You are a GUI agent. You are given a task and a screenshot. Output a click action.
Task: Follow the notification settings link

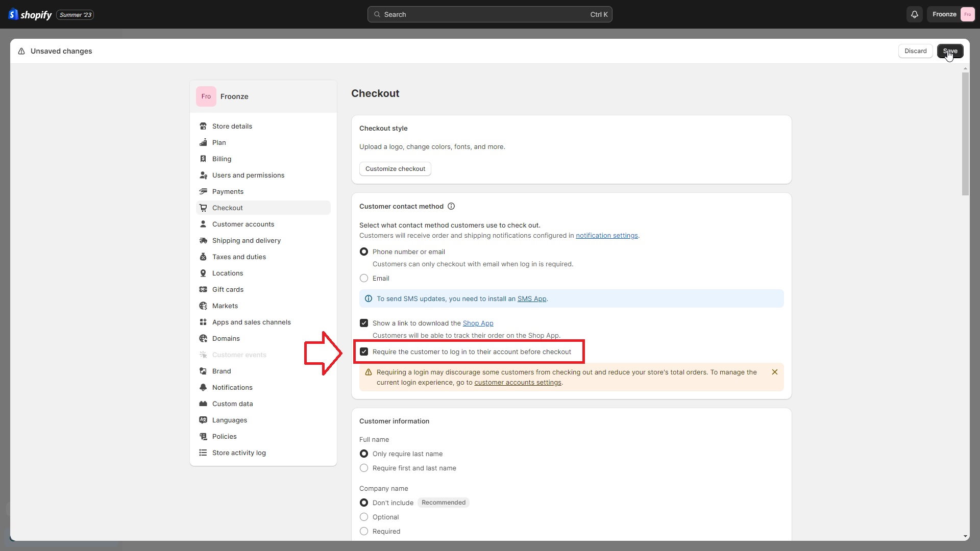pos(606,236)
